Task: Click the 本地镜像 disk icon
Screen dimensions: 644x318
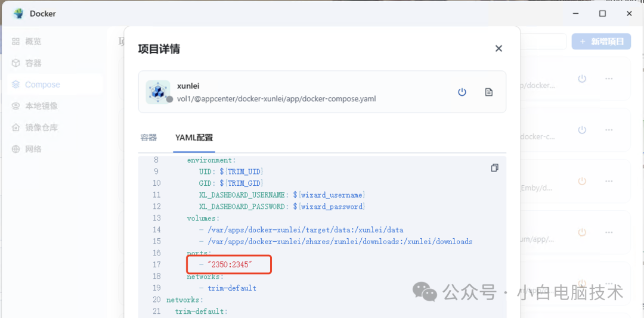Action: point(16,106)
